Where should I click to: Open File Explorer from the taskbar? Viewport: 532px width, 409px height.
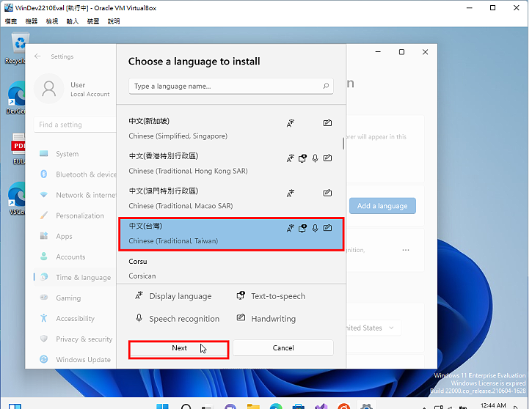pos(253,406)
